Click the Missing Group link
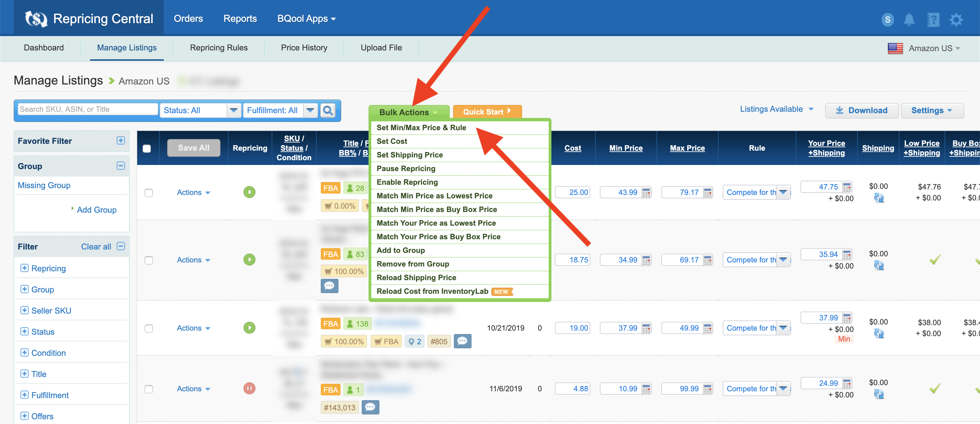Screen dimensions: 980x424 pos(44,185)
